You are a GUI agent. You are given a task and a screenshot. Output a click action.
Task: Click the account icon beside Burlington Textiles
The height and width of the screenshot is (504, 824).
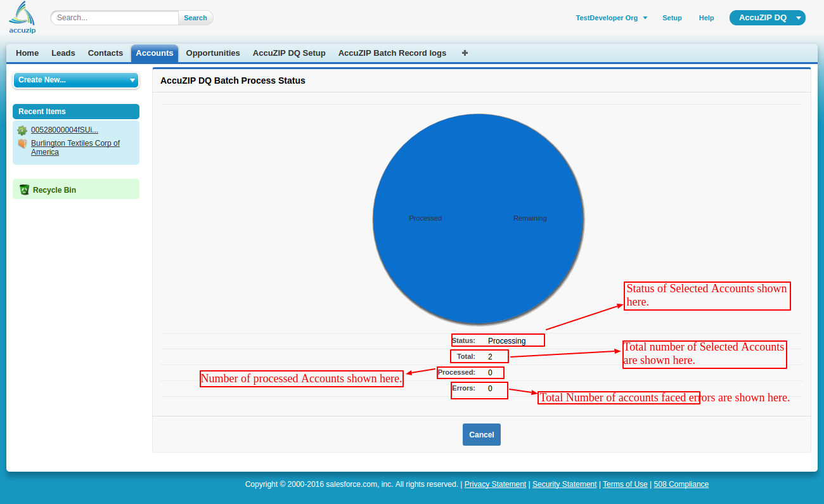click(x=22, y=144)
